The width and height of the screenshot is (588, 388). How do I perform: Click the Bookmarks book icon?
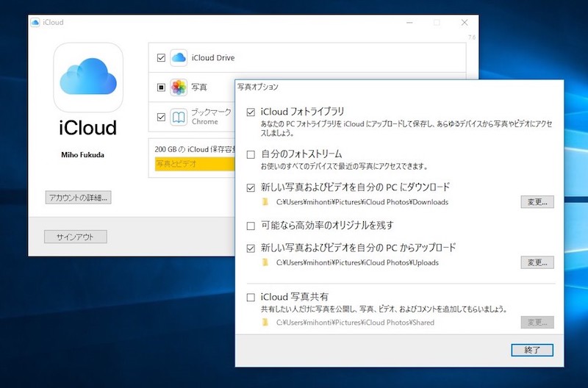[179, 118]
